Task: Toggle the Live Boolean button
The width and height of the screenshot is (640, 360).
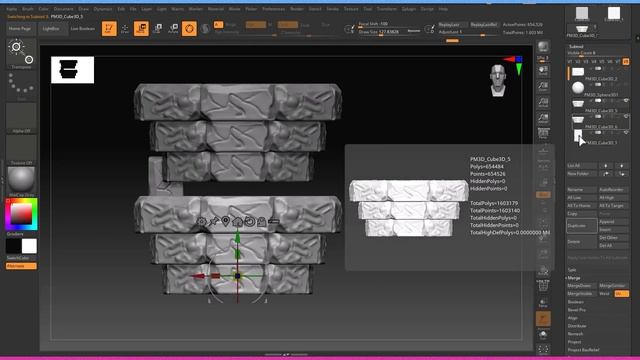Action: point(82,29)
